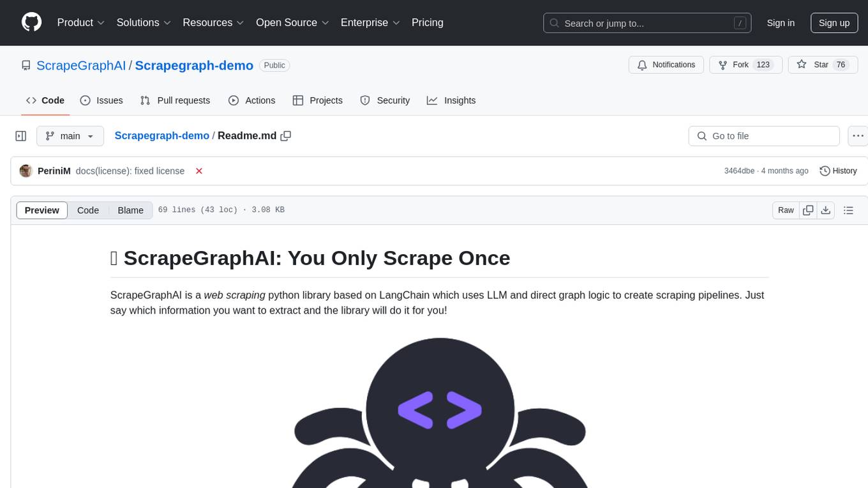The height and width of the screenshot is (488, 868).
Task: Switch to Code view
Action: tap(88, 210)
